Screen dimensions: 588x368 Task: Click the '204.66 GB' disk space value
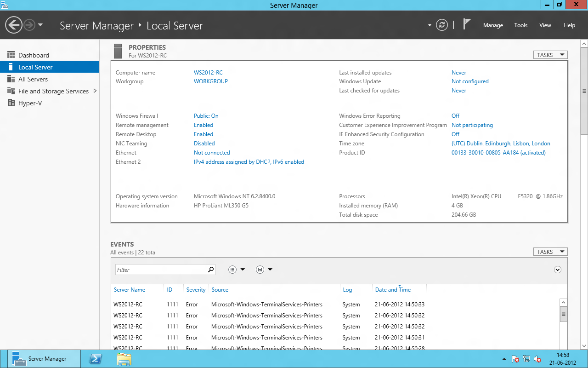[464, 215]
